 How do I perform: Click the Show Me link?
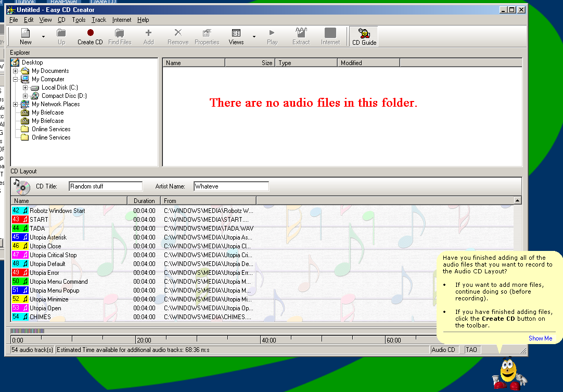540,338
